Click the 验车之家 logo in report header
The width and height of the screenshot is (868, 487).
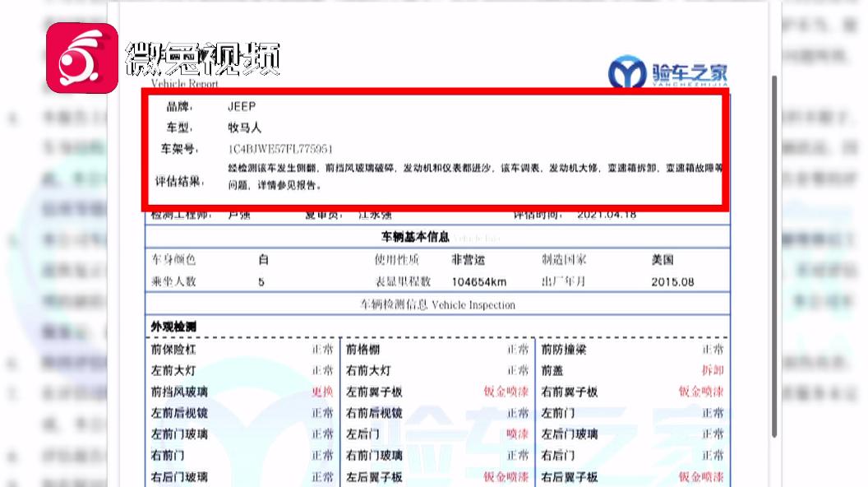[668, 72]
